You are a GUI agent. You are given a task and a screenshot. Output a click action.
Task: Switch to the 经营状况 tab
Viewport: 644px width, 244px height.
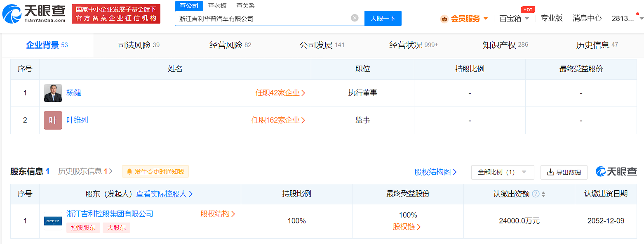pos(414,45)
